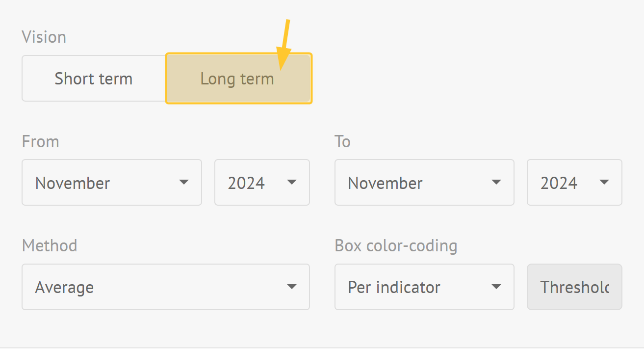Open the From month selector showing November
The height and width of the screenshot is (349, 644).
[x=111, y=182]
